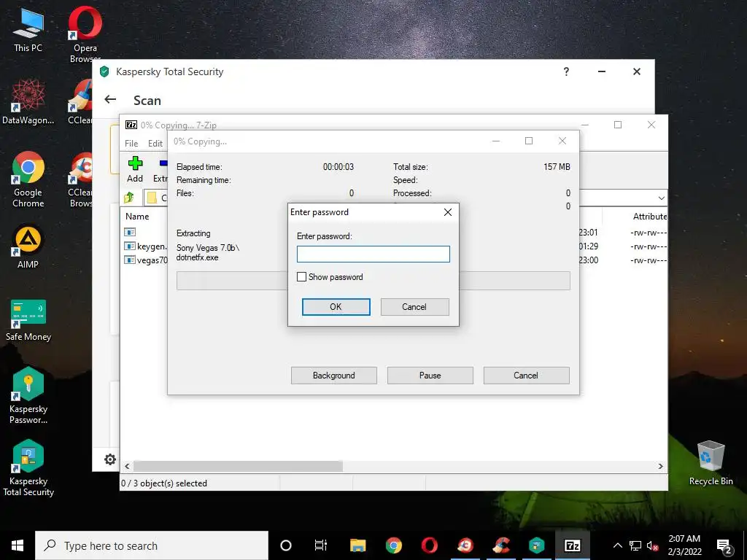Screen dimensions: 747x560
Task: Open 7-Zip Edit menu
Action: point(155,144)
